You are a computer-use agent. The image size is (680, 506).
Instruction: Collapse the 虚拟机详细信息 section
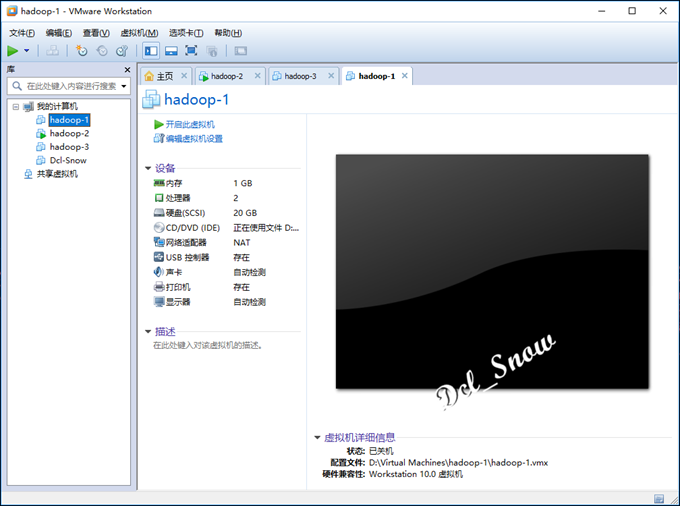click(317, 437)
